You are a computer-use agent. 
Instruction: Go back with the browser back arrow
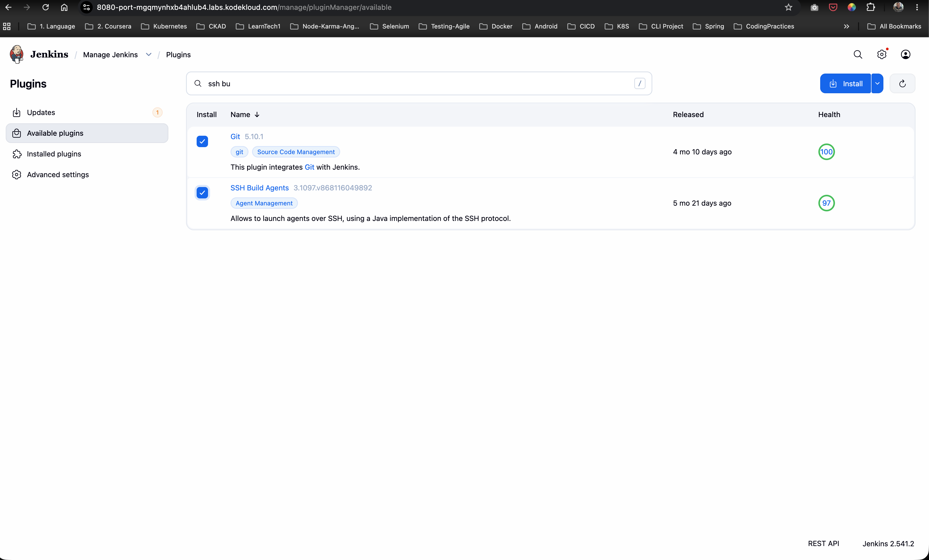coord(8,7)
